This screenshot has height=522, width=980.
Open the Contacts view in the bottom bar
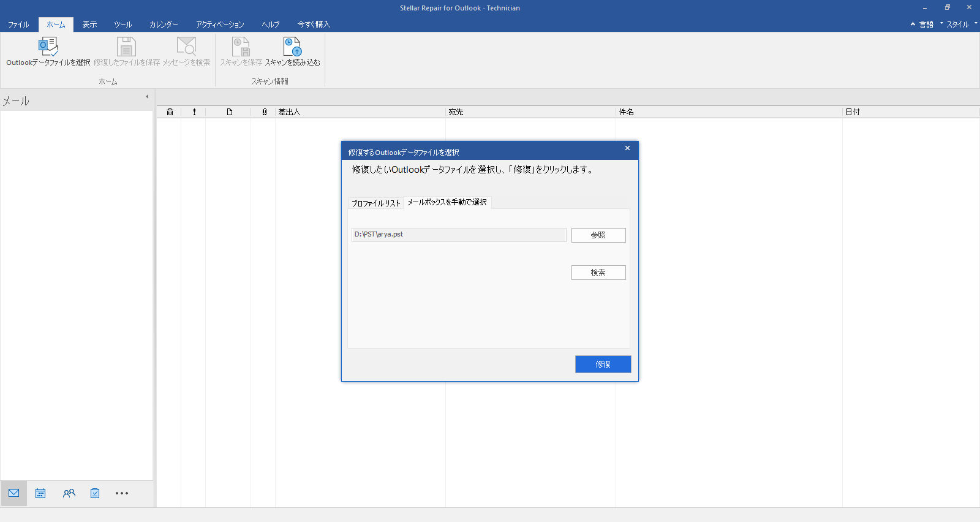[x=69, y=493]
